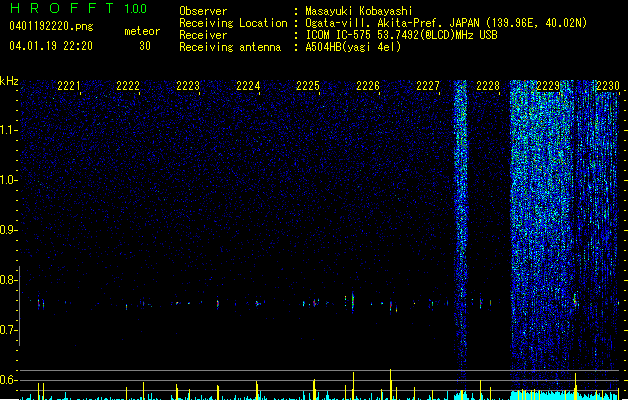The image size is (629, 400).
Task: Click the 0.7 frequency axis label
Action: [8, 330]
